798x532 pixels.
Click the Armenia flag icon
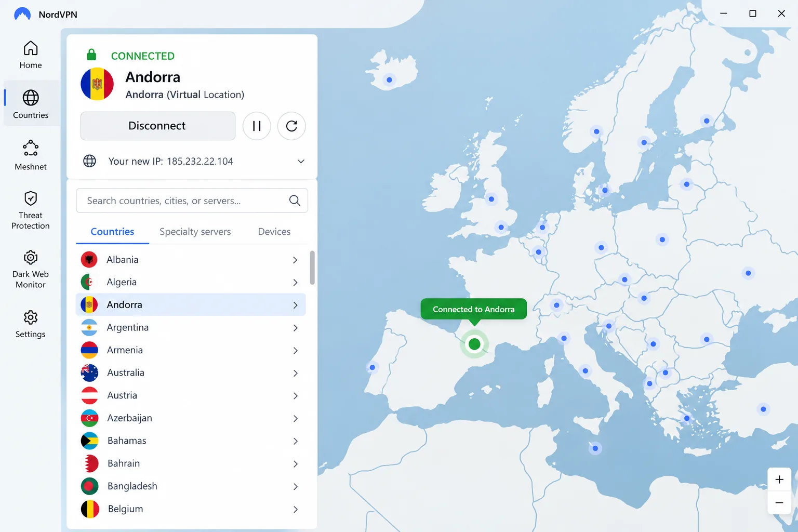89,350
